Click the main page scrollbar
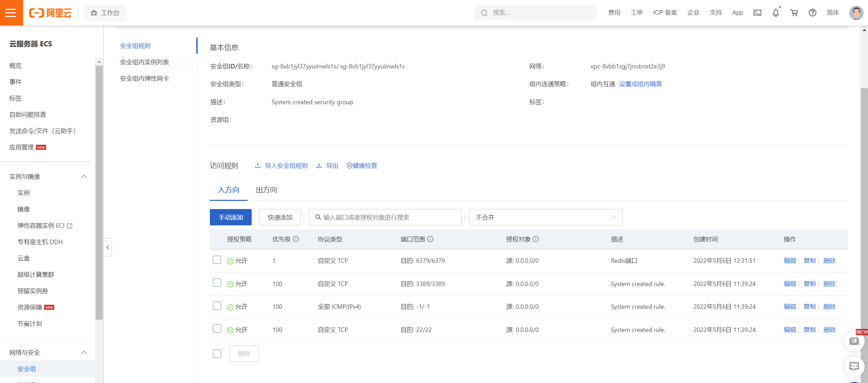Screen dimensions: 868x383 tap(864, 235)
